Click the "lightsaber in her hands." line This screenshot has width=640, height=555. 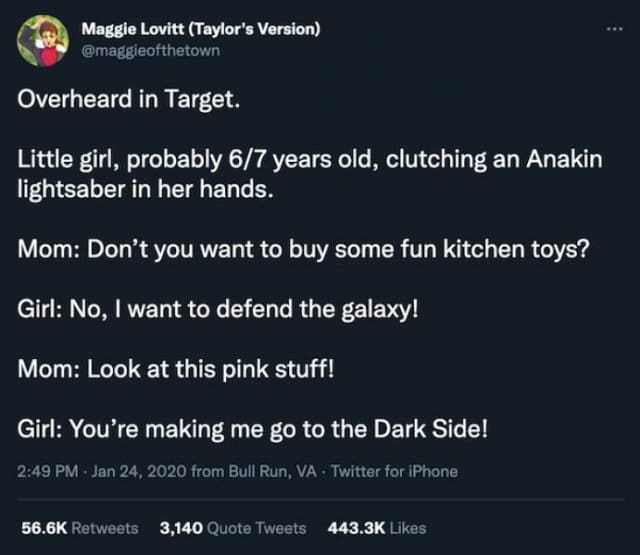[145, 188]
